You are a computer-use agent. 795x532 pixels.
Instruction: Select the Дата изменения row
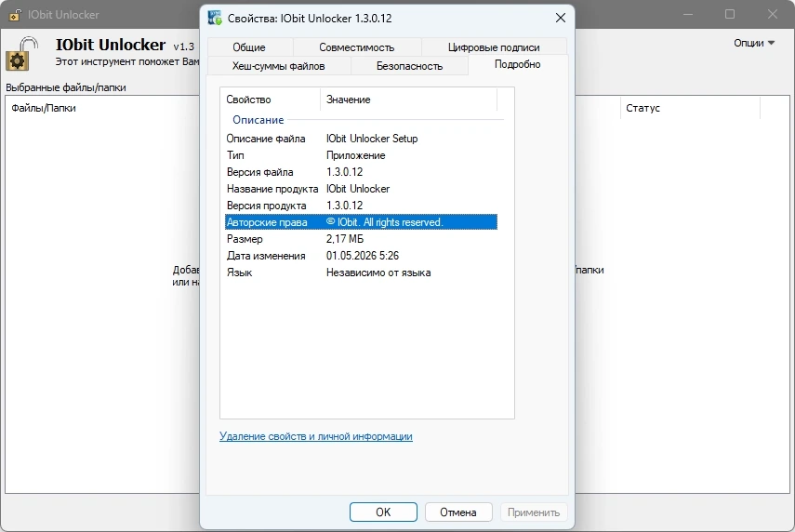point(361,256)
